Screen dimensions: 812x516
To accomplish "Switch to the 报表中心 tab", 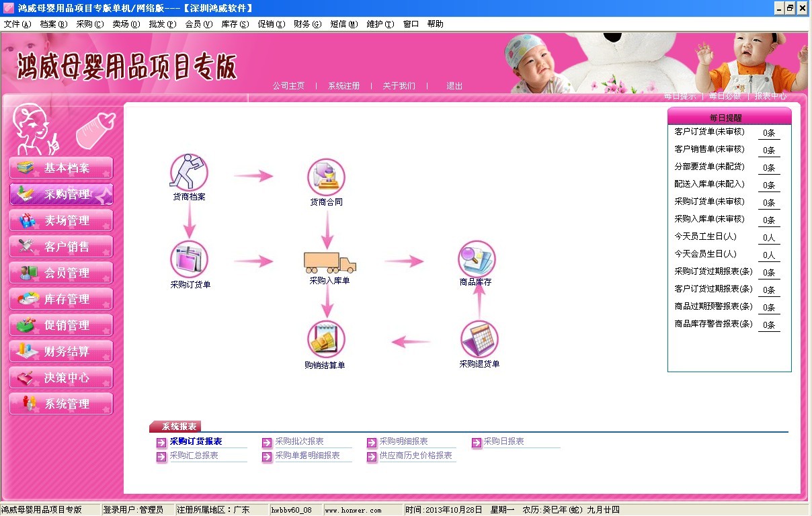I will pyautogui.click(x=770, y=96).
